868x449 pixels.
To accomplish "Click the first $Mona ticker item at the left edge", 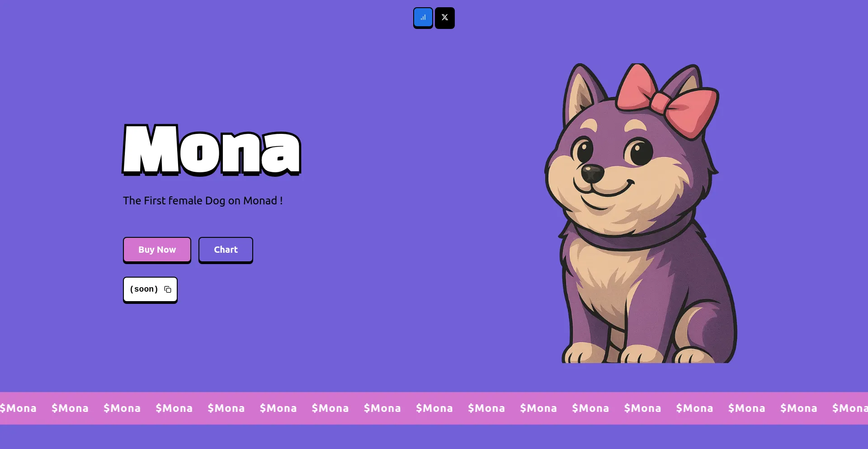I will tap(18, 408).
